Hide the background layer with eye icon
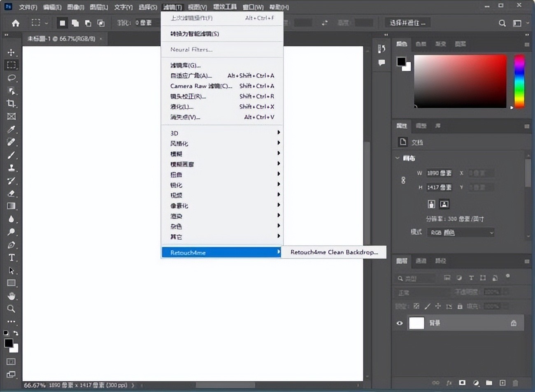Screen dimensions: 535x392 399,323
